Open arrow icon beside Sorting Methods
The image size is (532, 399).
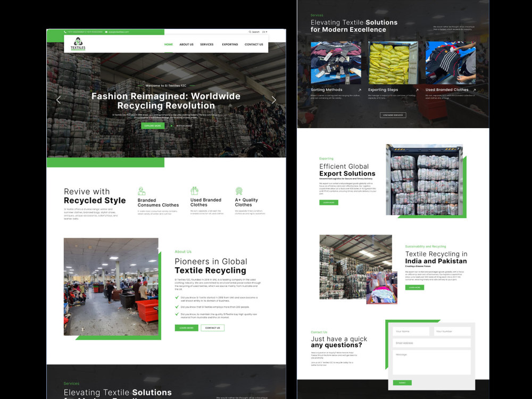point(360,90)
